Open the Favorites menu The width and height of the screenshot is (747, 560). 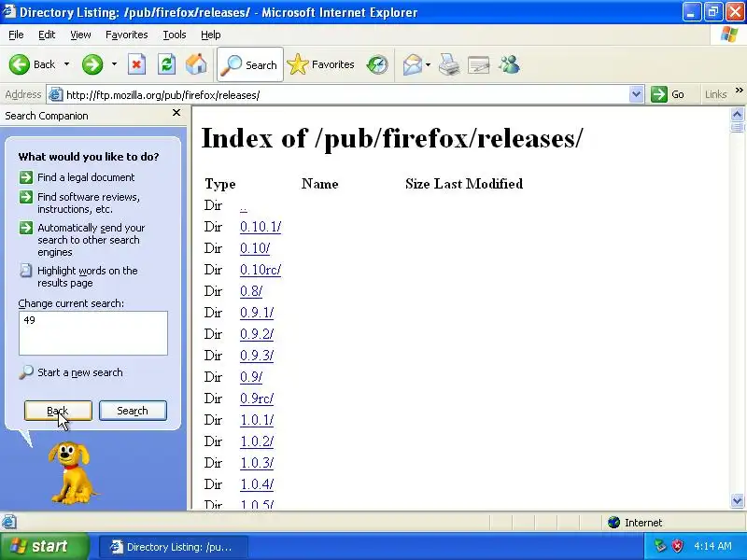tap(127, 35)
